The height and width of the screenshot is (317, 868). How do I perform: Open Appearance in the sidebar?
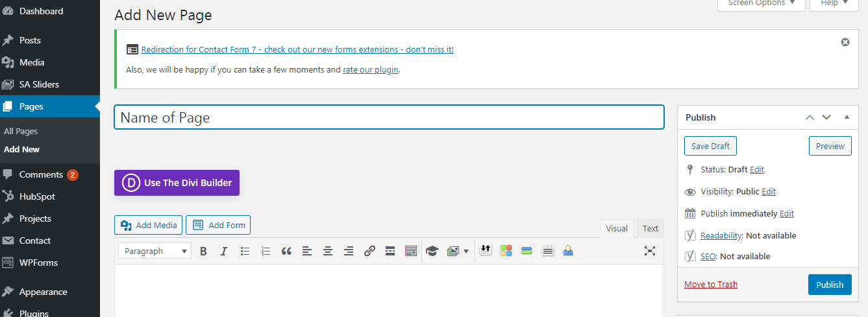coord(50,292)
